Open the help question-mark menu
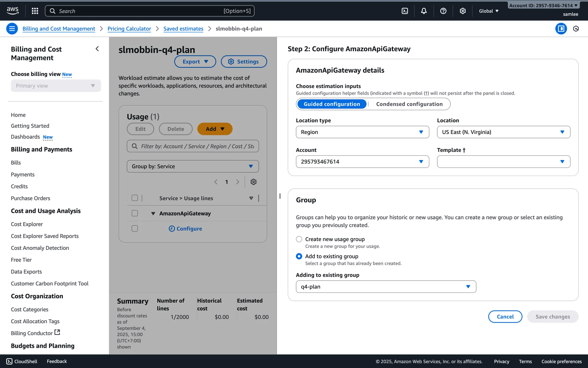 click(443, 11)
